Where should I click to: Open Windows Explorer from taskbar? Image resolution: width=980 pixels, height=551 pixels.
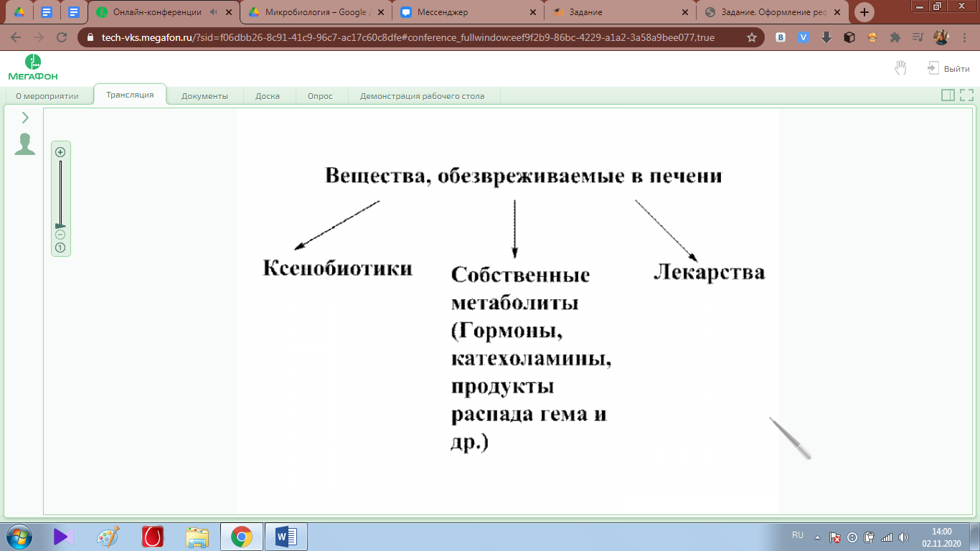tap(197, 536)
